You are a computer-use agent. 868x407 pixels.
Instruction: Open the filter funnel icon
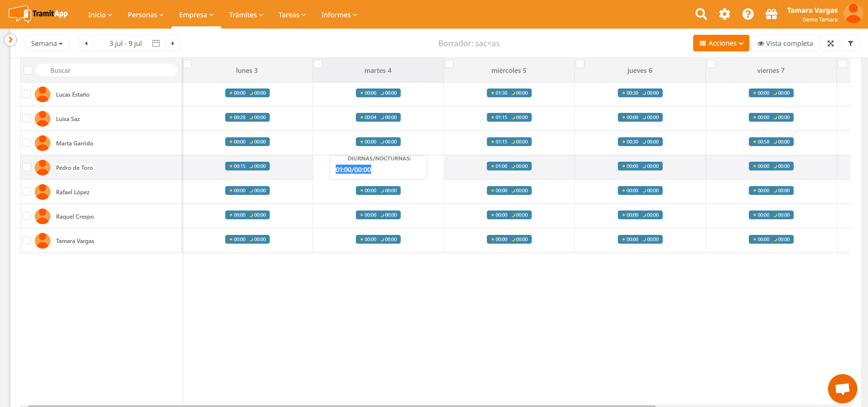[850, 44]
